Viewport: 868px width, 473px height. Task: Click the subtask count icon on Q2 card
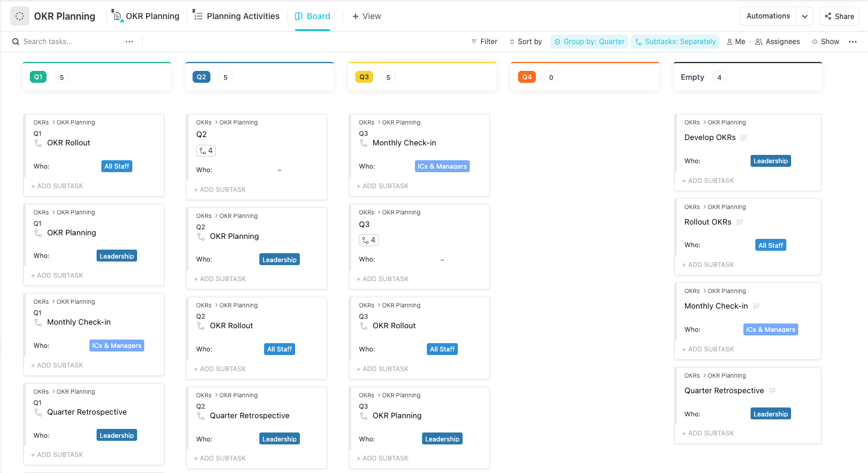(x=206, y=151)
